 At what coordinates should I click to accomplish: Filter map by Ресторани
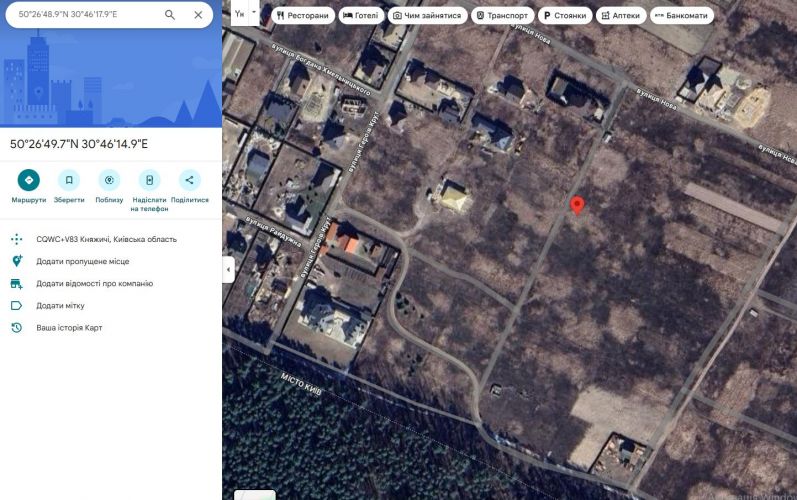tap(302, 16)
